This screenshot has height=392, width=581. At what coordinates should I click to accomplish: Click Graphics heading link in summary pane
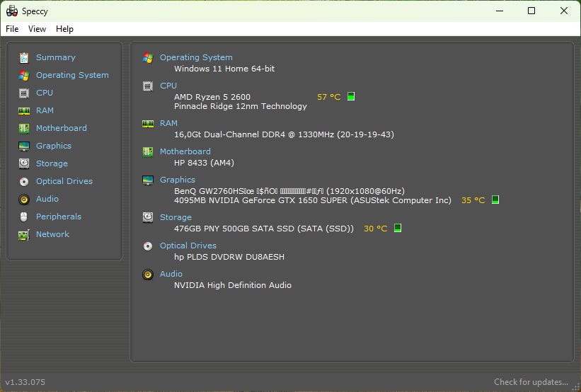pyautogui.click(x=178, y=180)
